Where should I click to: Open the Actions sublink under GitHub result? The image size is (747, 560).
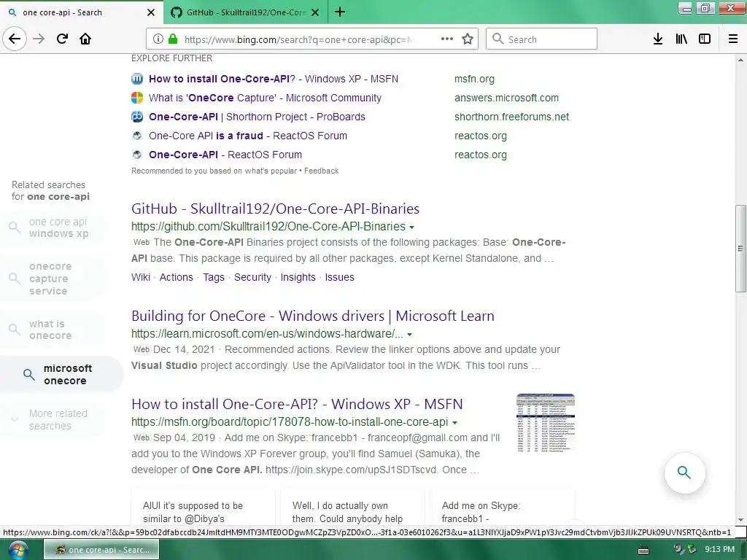(177, 277)
